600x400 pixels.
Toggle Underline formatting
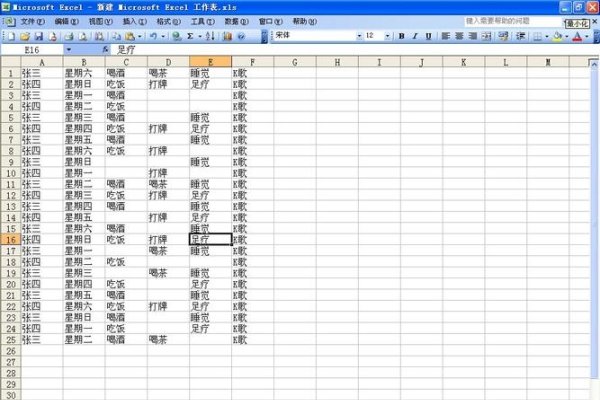[x=428, y=36]
